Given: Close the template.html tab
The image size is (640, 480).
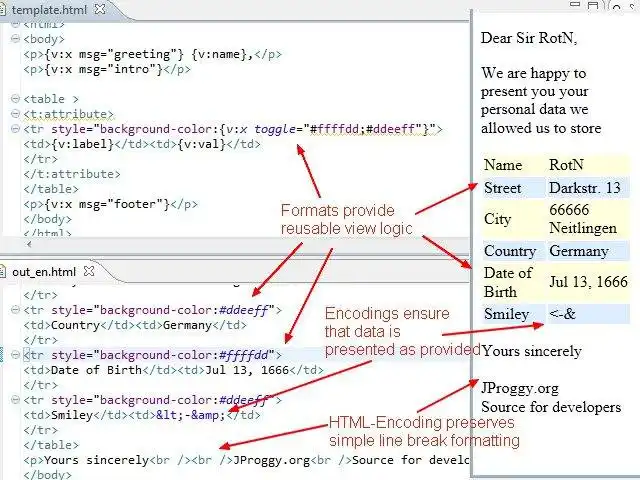Looking at the screenshot, I should coord(100,9).
